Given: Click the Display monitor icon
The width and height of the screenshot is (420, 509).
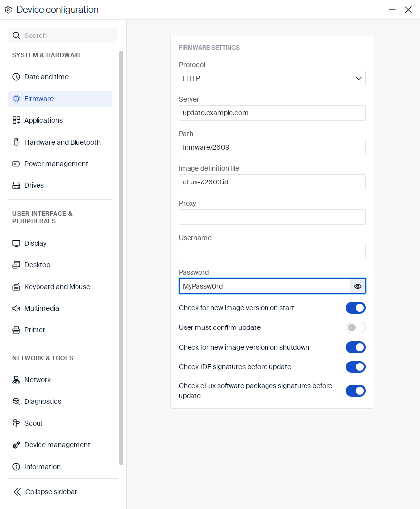Looking at the screenshot, I should pos(16,243).
